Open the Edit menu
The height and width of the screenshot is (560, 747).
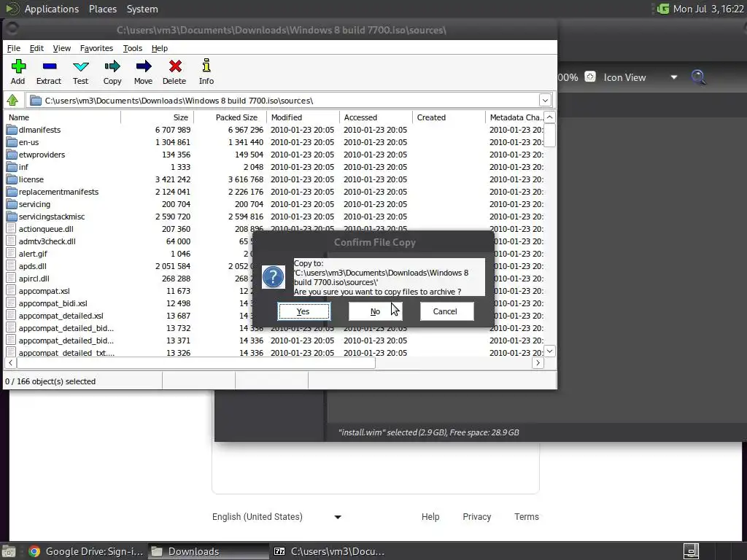point(36,48)
